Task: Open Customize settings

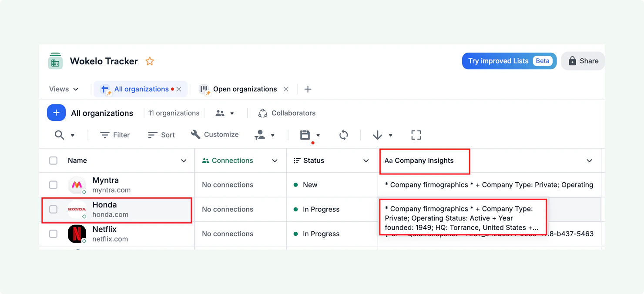Action: (215, 135)
